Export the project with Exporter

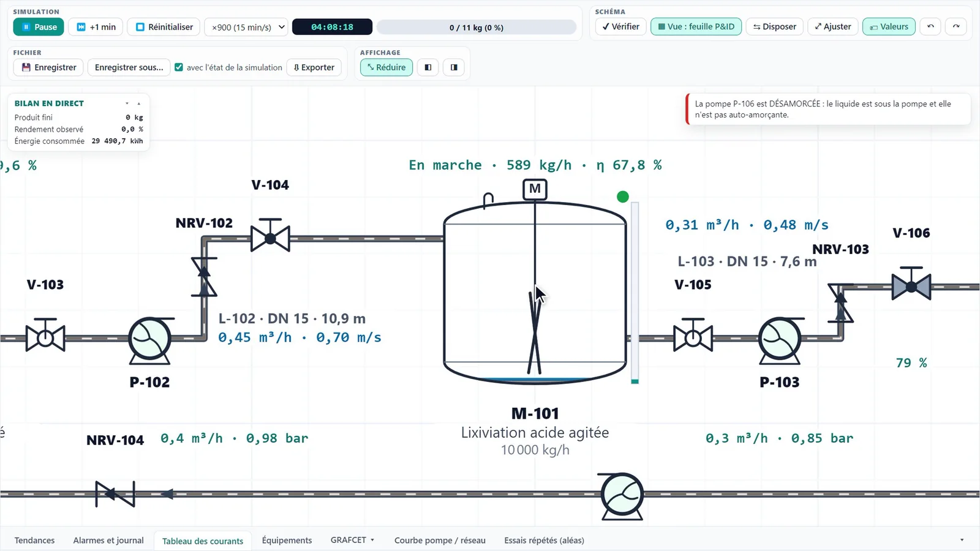314,67
